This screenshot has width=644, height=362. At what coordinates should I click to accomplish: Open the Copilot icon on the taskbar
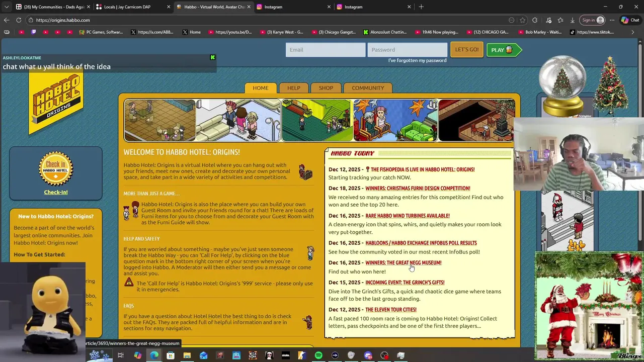[x=137, y=355]
